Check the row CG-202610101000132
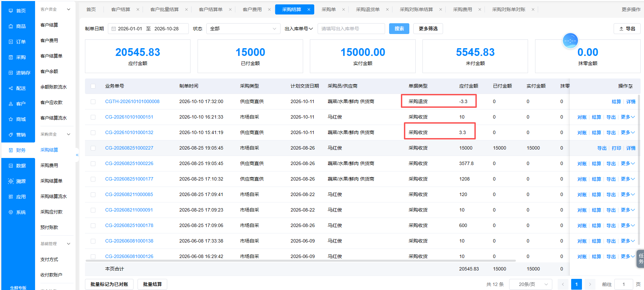Screen dimensions: 644x290 pyautogui.click(x=93, y=133)
